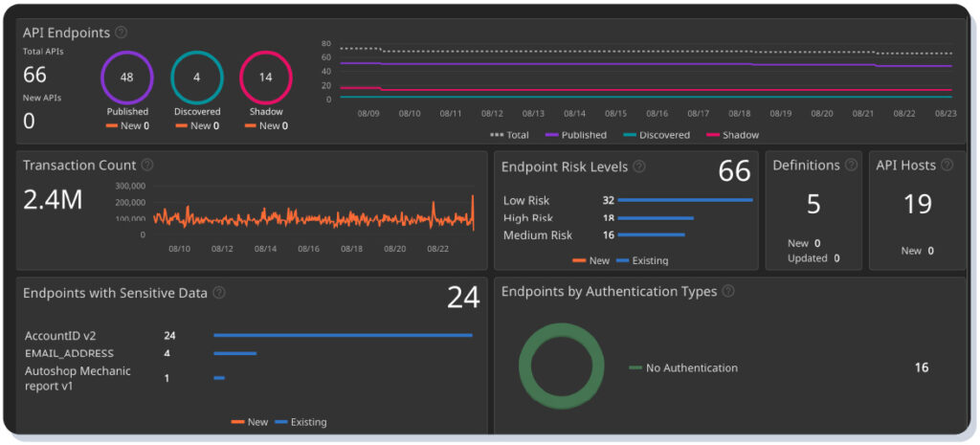Viewport: 980px width, 445px height.
Task: Click New 0 under Discovered
Action: pyautogui.click(x=197, y=125)
